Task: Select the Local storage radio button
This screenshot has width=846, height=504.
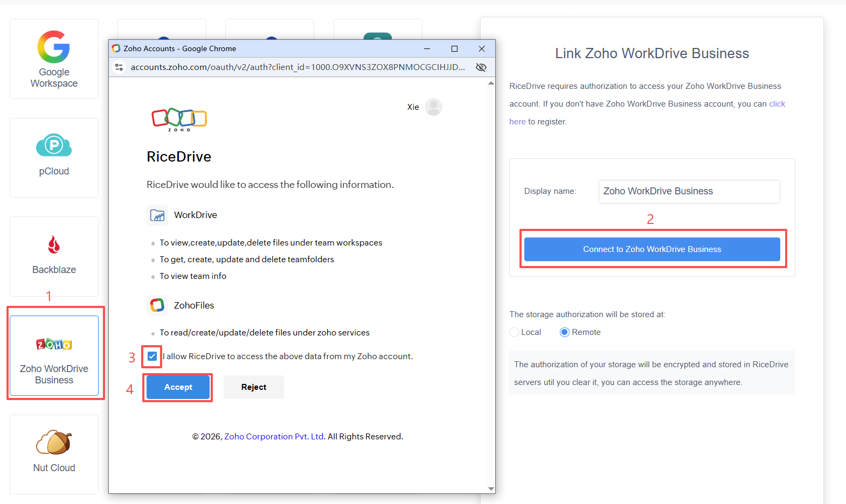Action: coord(514,332)
